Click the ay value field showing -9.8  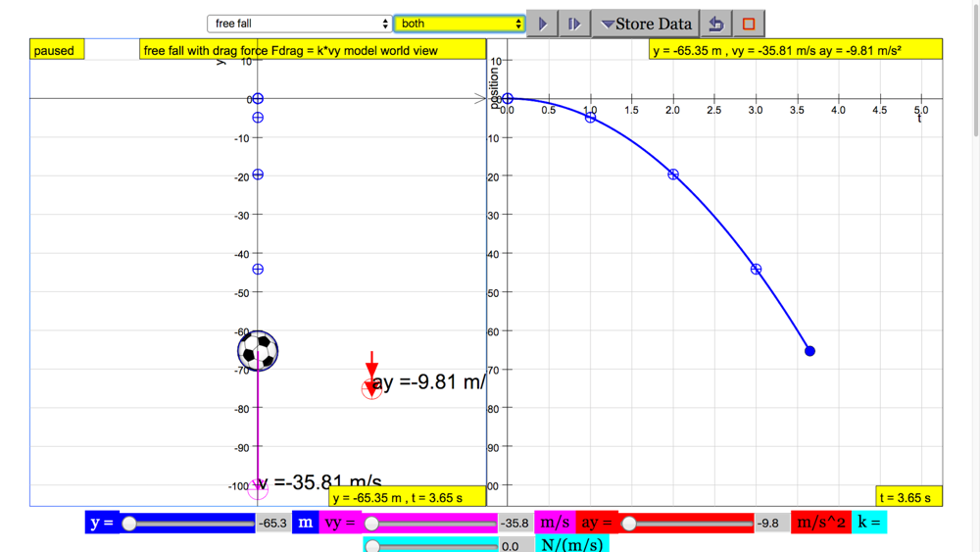point(769,524)
